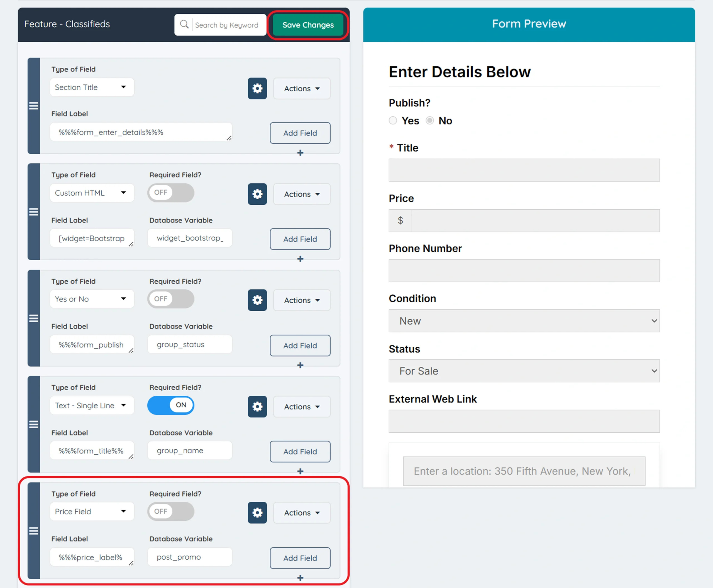This screenshot has height=588, width=713.
Task: Click Save Changes button
Action: 308,25
